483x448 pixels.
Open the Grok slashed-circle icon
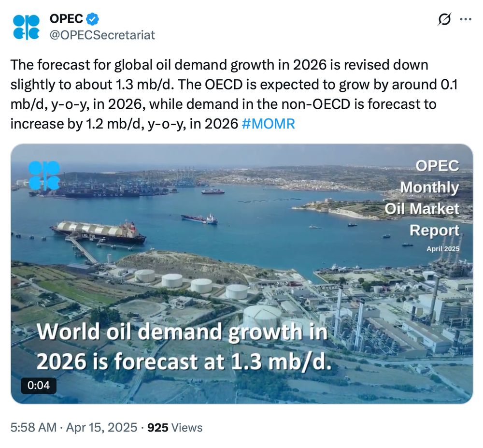pyautogui.click(x=444, y=19)
